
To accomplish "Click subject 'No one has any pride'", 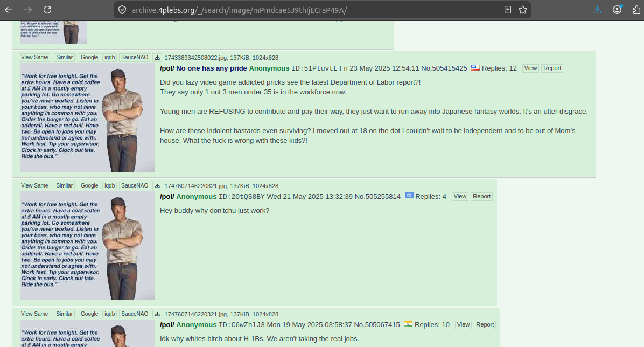I will [212, 68].
